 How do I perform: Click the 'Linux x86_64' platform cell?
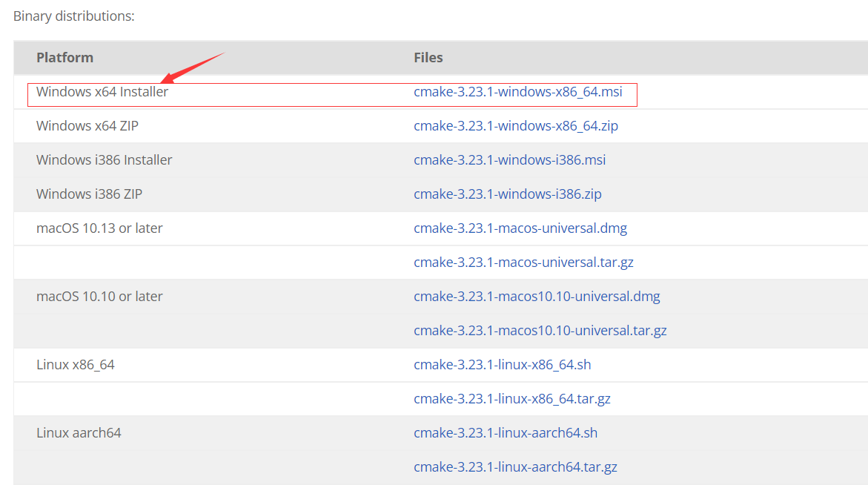tap(76, 365)
